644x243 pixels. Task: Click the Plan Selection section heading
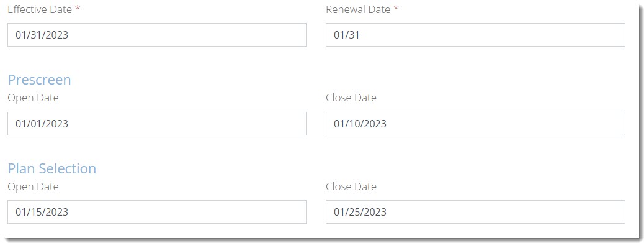coord(51,168)
